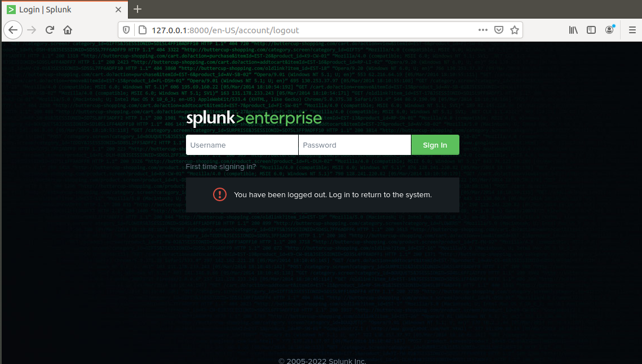Click the Splunk favicon in the tab
Viewport: 642px width, 364px height.
click(11, 10)
